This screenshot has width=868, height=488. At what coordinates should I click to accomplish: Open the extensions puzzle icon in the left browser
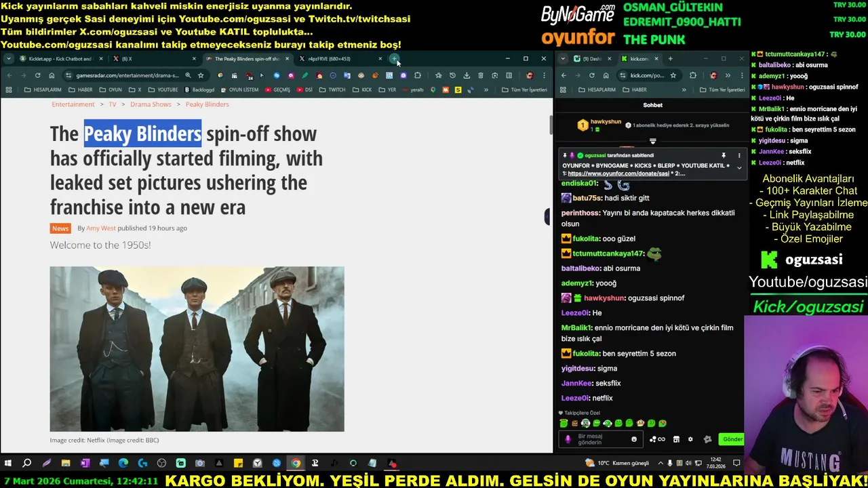(x=418, y=75)
